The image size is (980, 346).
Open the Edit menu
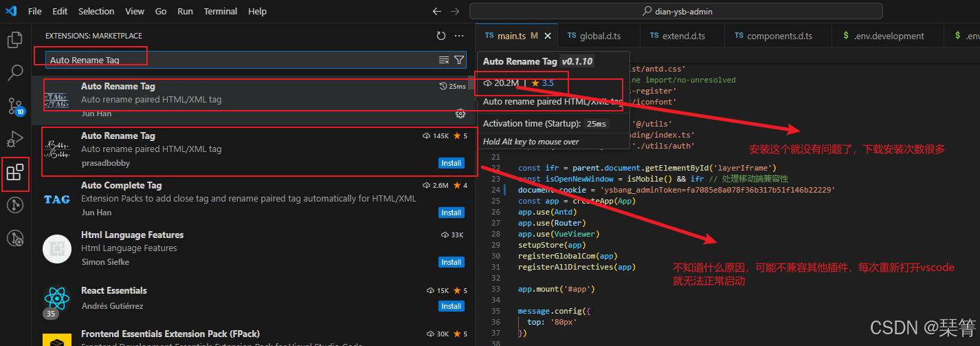coord(60,12)
